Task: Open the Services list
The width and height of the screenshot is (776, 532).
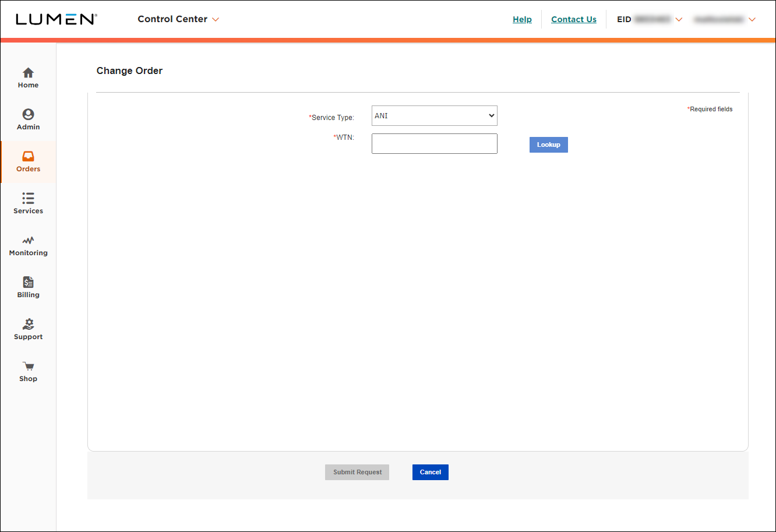Action: click(x=28, y=204)
